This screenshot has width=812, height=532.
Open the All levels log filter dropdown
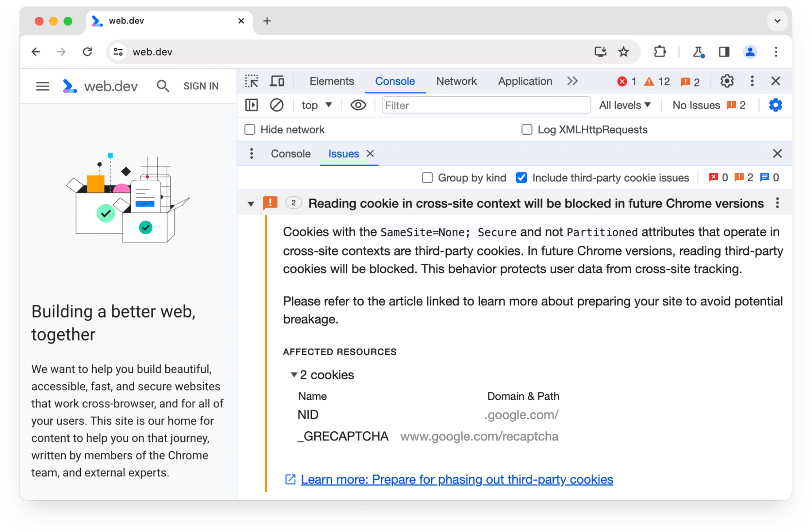coord(624,106)
